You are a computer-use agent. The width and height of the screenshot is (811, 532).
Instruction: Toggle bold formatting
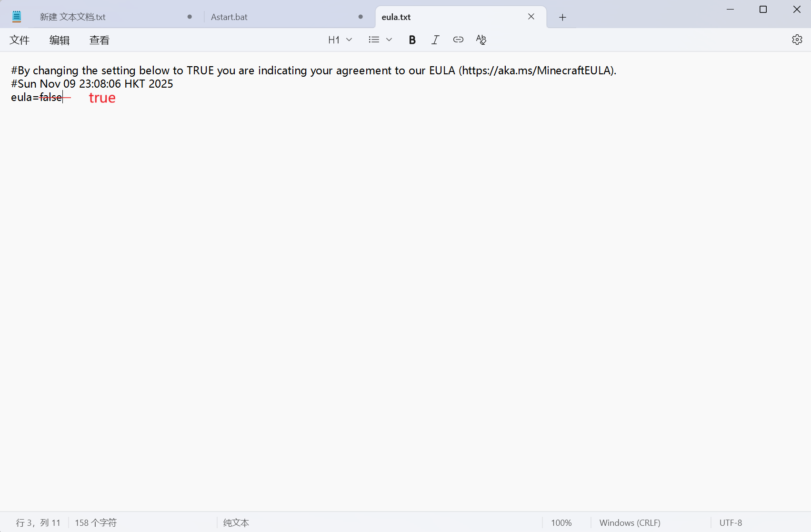point(412,40)
